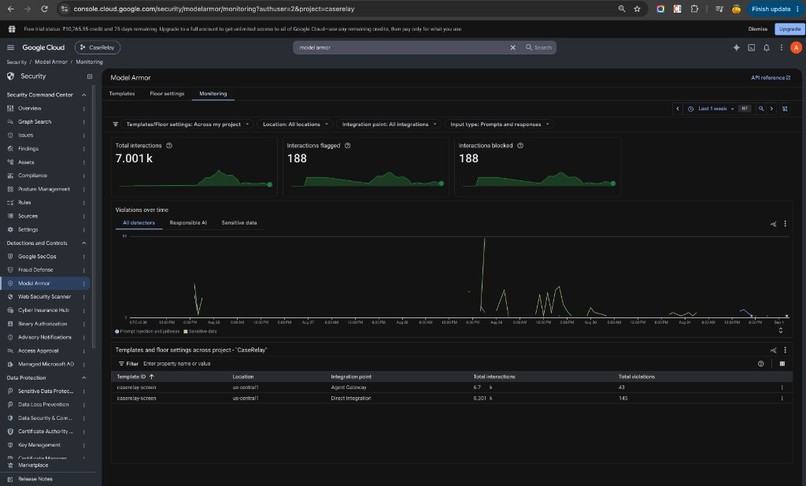Open the account avatar 'A'
This screenshot has height=486, width=806.
point(796,47)
